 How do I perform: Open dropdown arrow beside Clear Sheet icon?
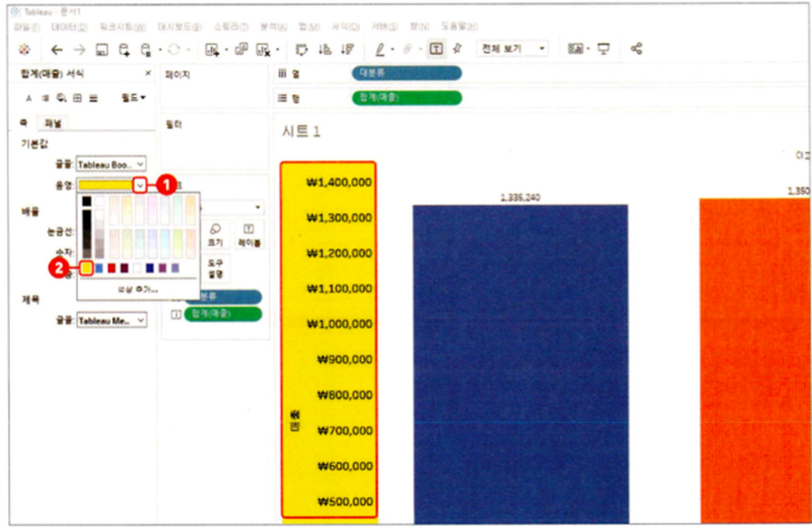(x=278, y=50)
